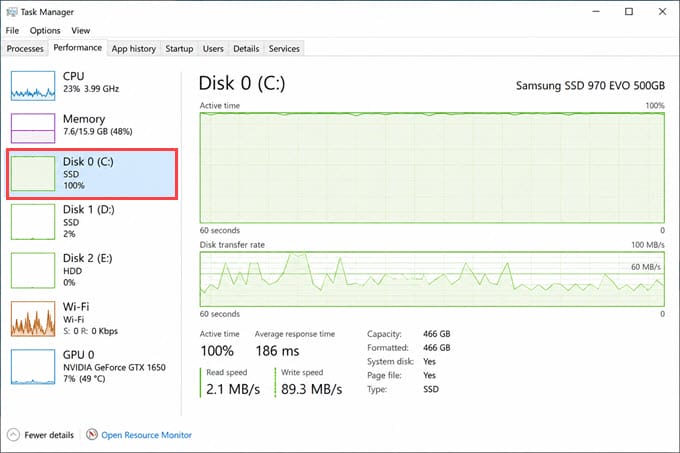Click the Memory label in sidebar
Viewport: 680px width, 453px height.
(84, 119)
